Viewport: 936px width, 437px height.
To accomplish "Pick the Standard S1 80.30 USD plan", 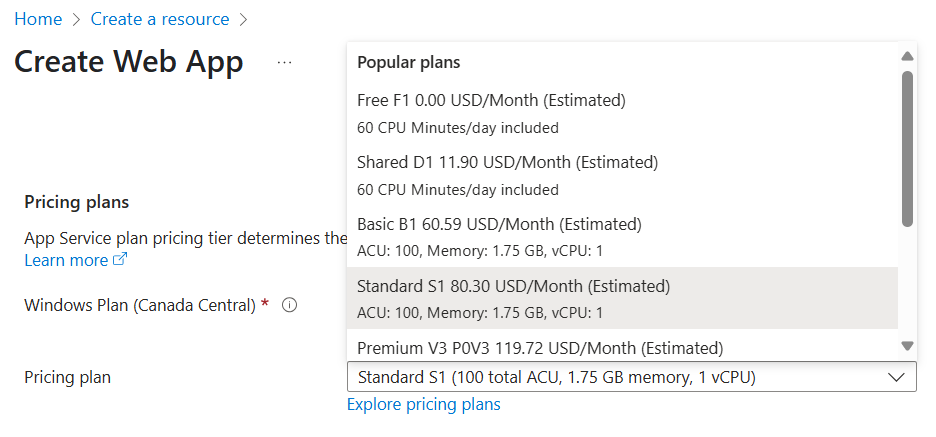I will click(x=622, y=298).
